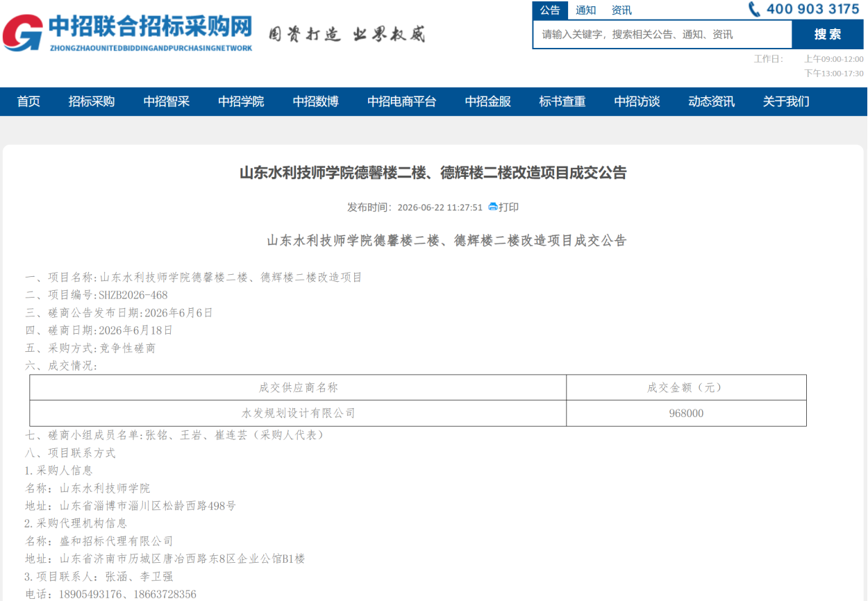This screenshot has width=868, height=601.
Task: Focus the keyword search input field
Action: click(x=662, y=34)
